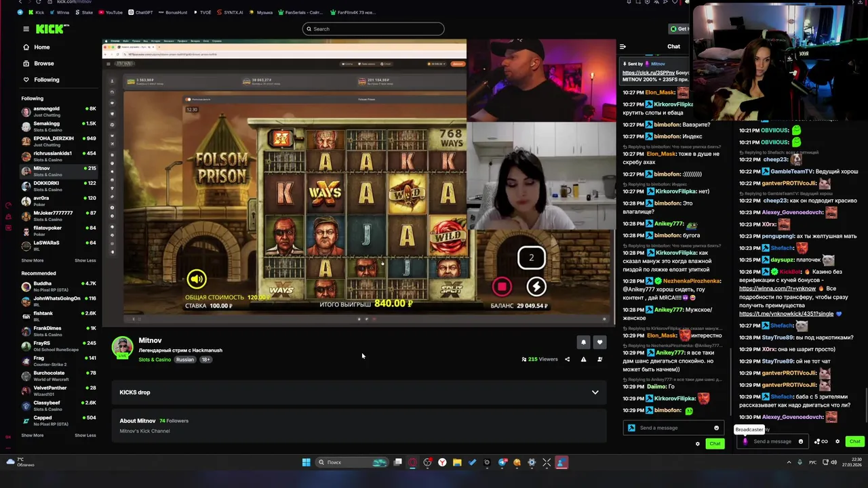Stop autospin with red square button
The image size is (868, 488).
[x=502, y=287]
